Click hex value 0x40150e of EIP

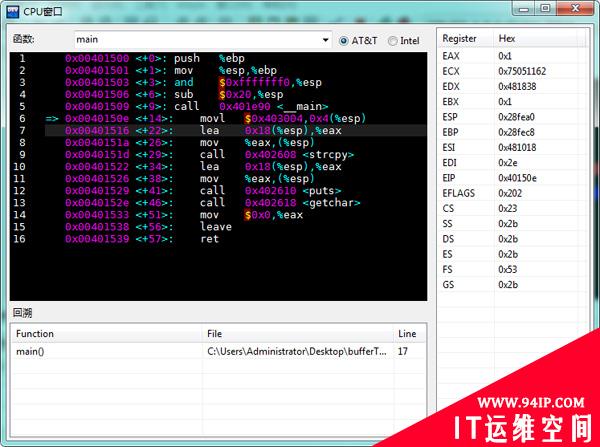[517, 178]
